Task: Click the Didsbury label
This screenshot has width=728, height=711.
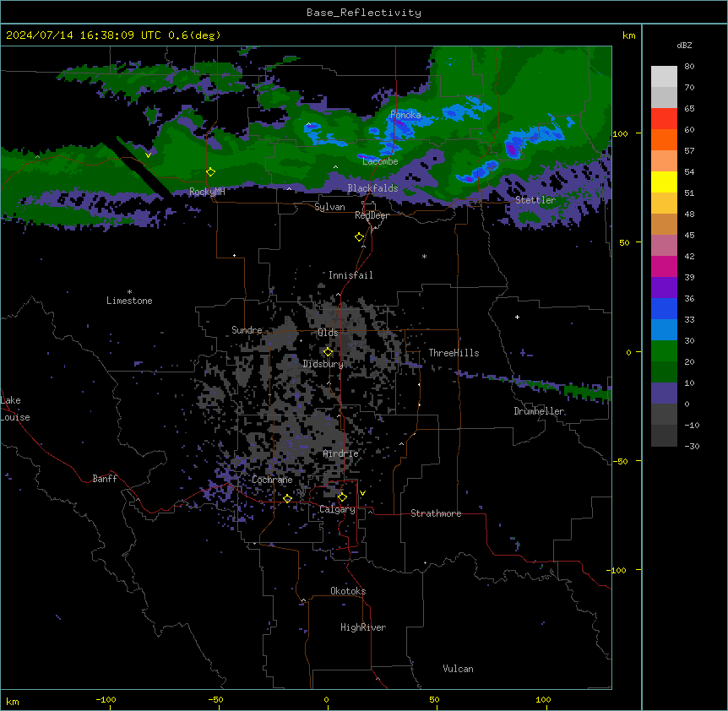Action: pyautogui.click(x=323, y=364)
